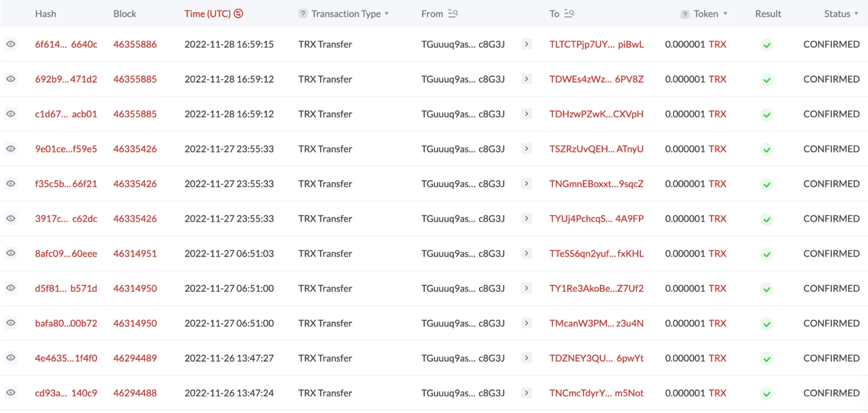The image size is (868, 413).
Task: Switch time format icon beside Time (UTC)
Action: point(238,14)
